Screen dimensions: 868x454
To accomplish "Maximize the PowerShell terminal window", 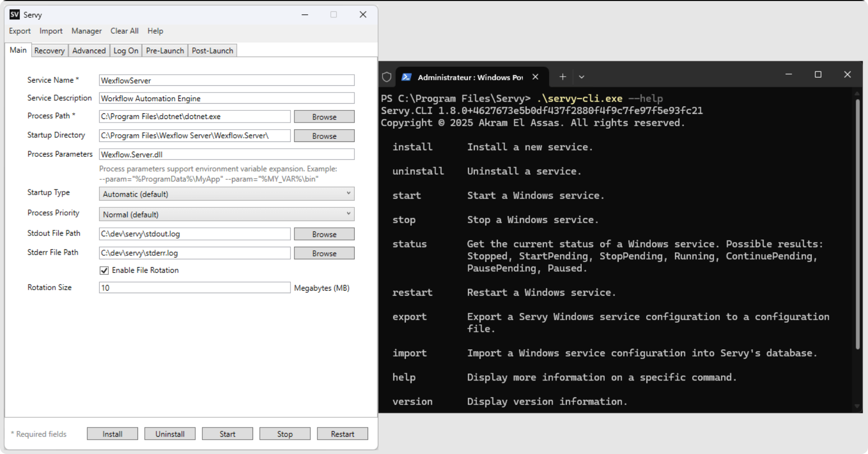I will point(818,75).
